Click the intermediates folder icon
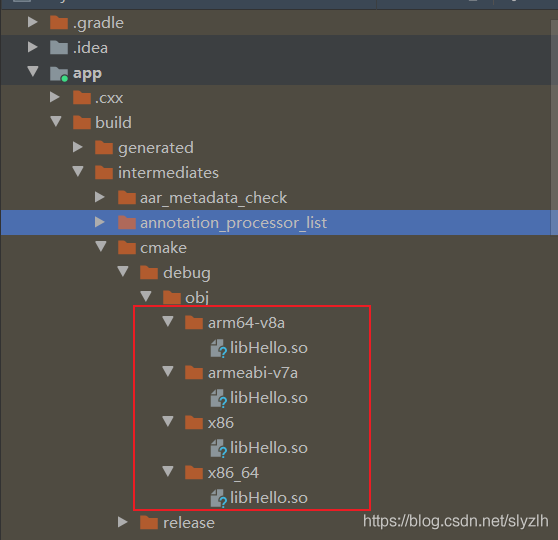558x540 pixels. click(x=104, y=172)
